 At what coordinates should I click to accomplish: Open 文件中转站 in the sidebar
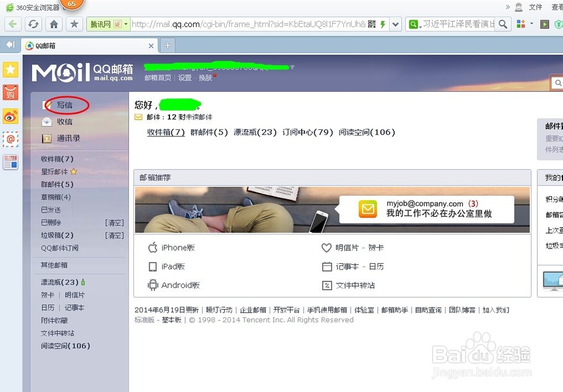pos(57,333)
